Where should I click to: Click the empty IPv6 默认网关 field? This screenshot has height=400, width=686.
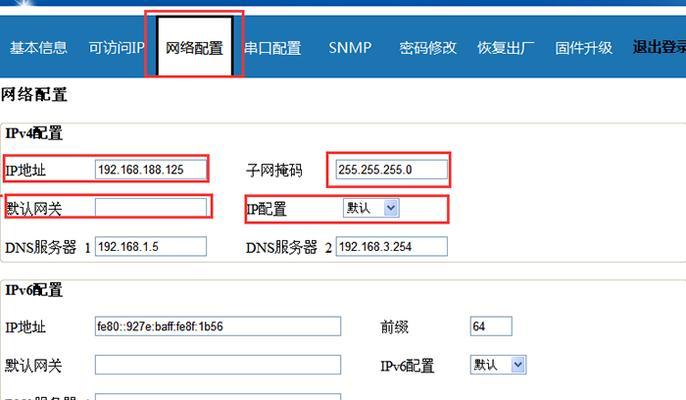[x=218, y=365]
